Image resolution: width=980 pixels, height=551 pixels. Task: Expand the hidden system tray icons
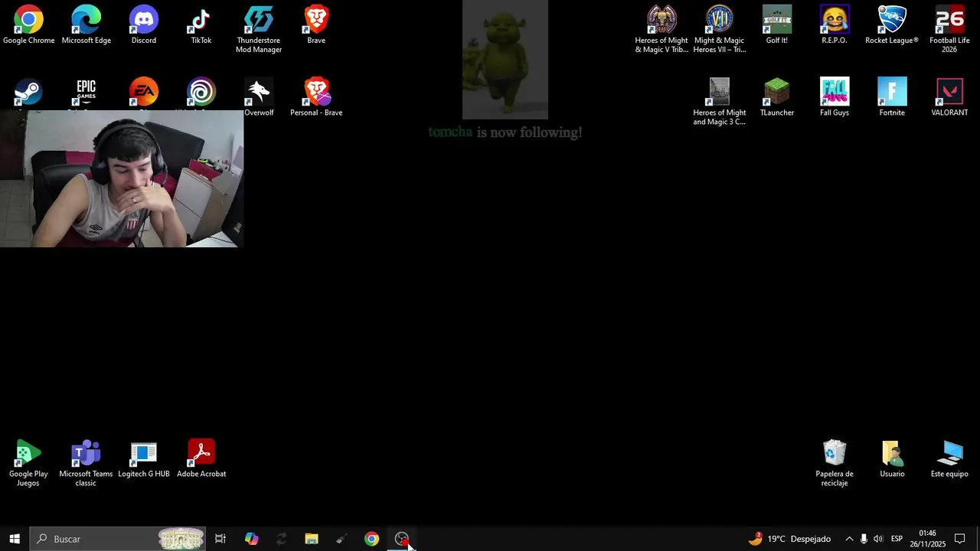[848, 539]
